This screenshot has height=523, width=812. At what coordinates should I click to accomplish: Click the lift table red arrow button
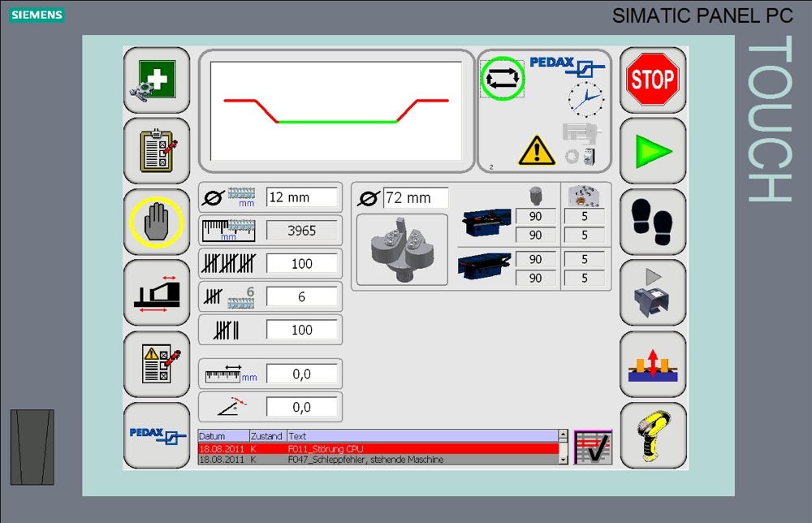pos(653,365)
